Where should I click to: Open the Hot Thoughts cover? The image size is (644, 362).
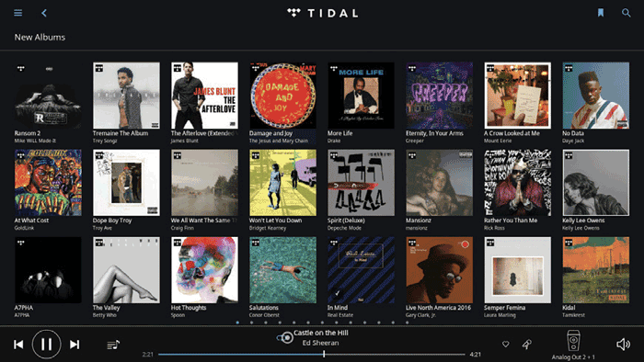204,270
